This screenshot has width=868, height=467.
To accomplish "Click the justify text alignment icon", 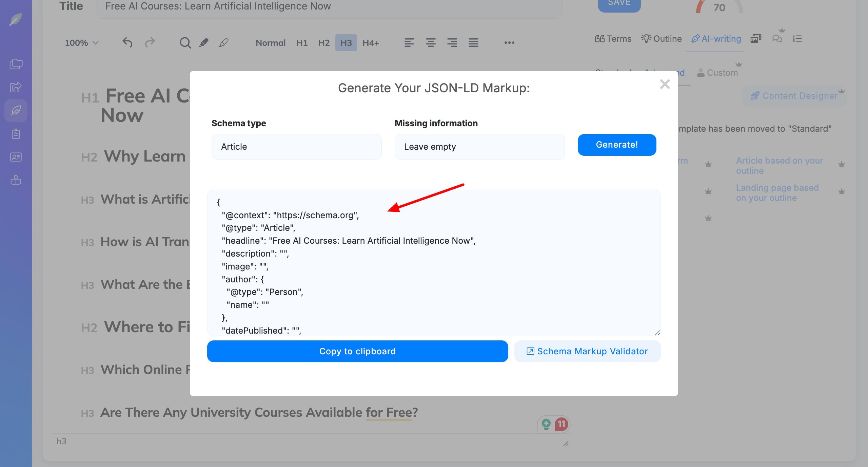I will click(473, 43).
